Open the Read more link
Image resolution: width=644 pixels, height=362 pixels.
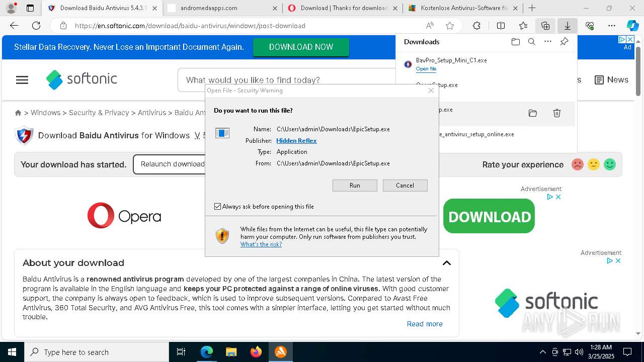(x=425, y=324)
